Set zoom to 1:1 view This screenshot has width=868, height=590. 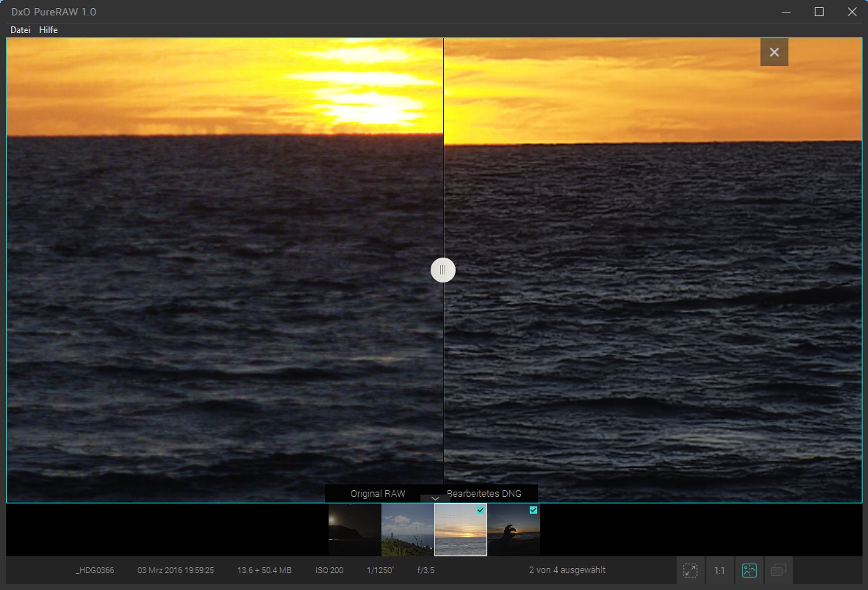pos(719,570)
